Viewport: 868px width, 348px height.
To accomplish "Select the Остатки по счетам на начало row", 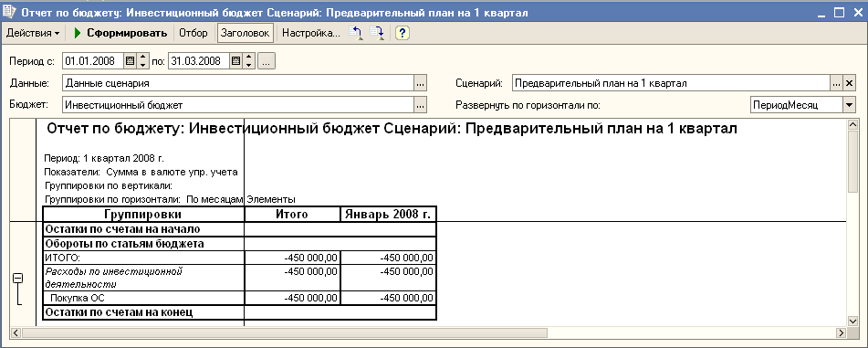I will pyautogui.click(x=240, y=229).
